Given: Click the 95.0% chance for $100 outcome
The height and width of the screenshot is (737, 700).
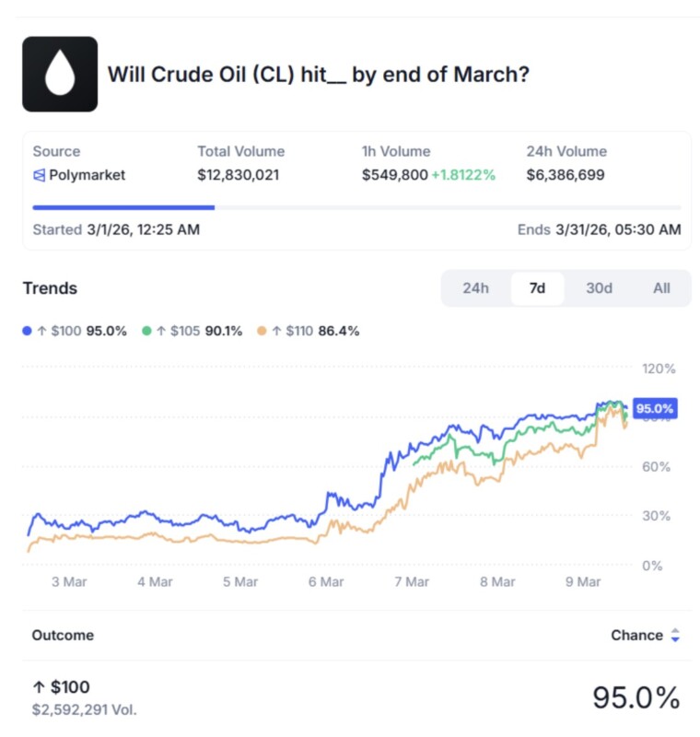Looking at the screenshot, I should tap(636, 697).
